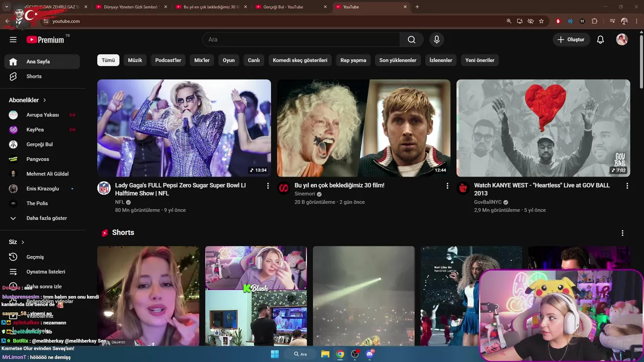This screenshot has height=362, width=644.
Task: Open Windows Start menu
Action: (x=275, y=354)
